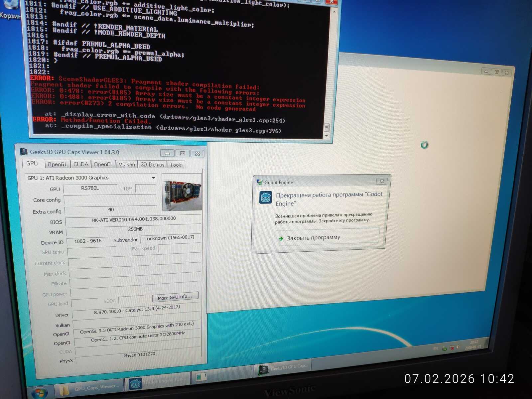Viewport: 532px width, 399px height.
Task: Click the GPU Caps Viewer title bar icon
Action: click(x=24, y=152)
